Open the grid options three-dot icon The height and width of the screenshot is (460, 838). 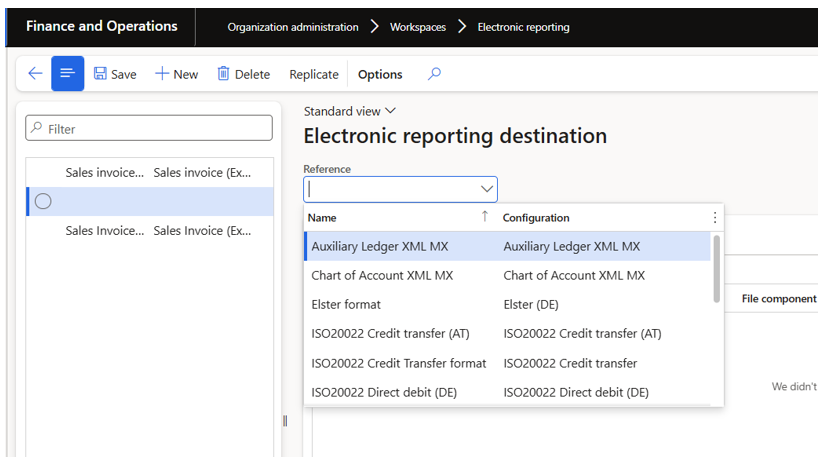pos(715,217)
